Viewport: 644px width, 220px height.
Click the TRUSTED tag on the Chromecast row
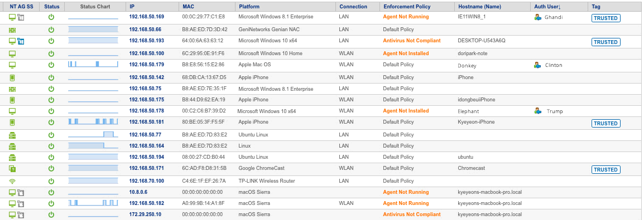pos(606,170)
